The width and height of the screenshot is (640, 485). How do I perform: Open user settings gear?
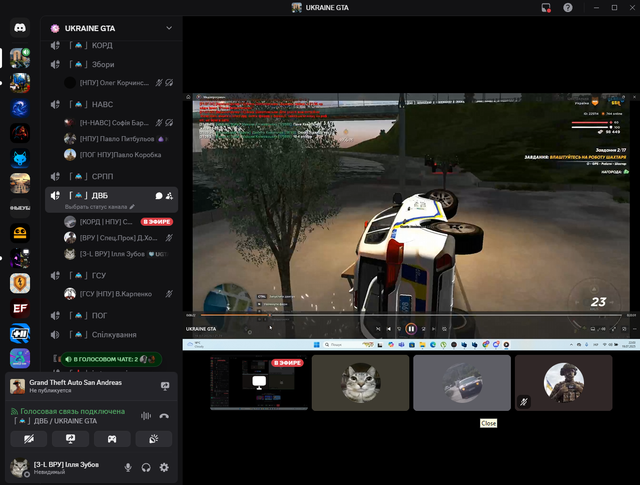[164, 467]
